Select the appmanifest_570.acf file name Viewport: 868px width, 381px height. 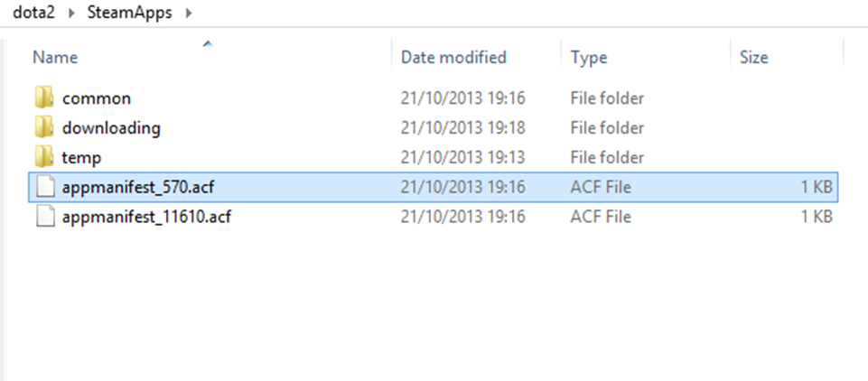(138, 188)
